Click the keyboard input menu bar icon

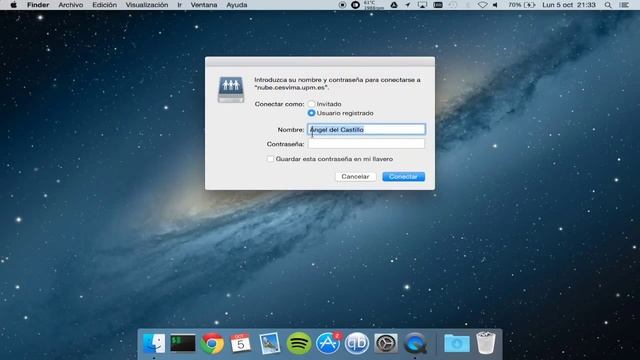[438, 5]
